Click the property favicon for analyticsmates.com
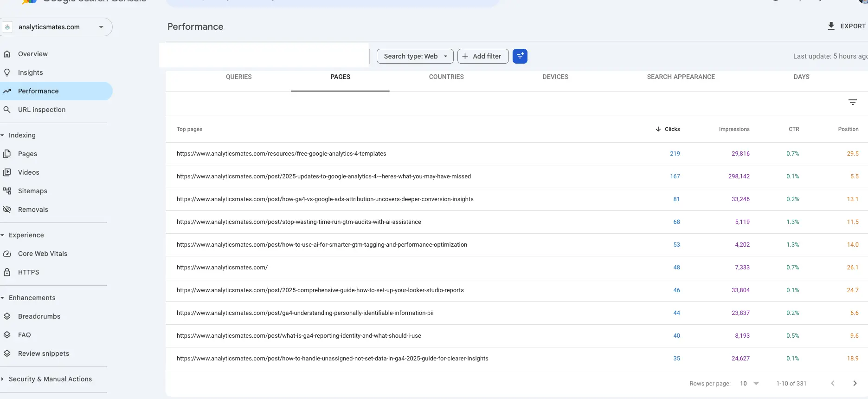Image resolution: width=868 pixels, height=399 pixels. [7, 27]
